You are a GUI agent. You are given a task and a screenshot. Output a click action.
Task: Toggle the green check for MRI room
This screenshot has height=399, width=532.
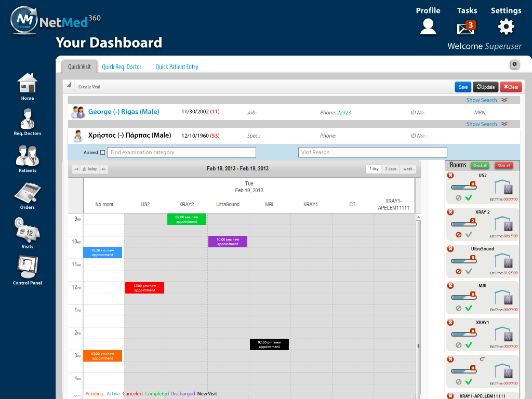[x=469, y=308]
